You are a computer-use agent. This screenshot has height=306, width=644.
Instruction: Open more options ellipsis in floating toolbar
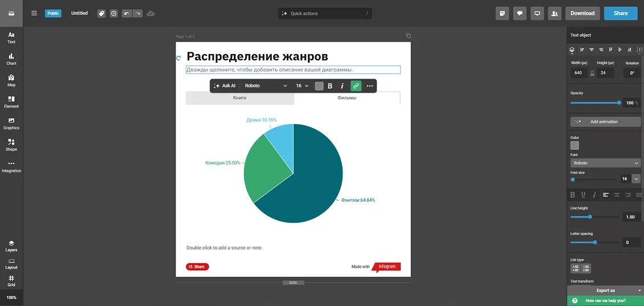coord(370,86)
